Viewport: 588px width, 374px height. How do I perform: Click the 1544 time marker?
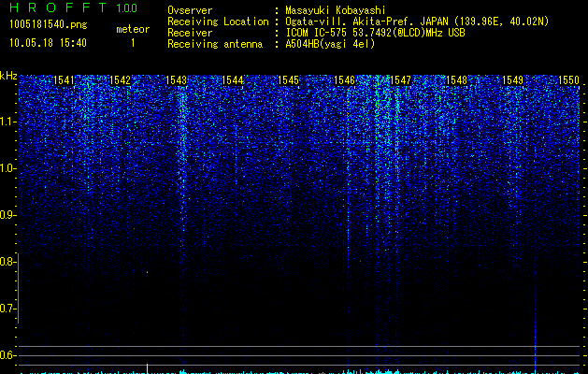pos(232,80)
